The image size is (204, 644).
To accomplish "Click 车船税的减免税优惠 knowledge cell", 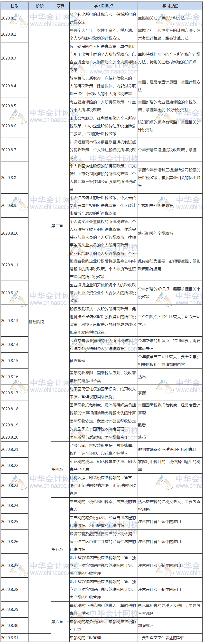I will tap(103, 625).
